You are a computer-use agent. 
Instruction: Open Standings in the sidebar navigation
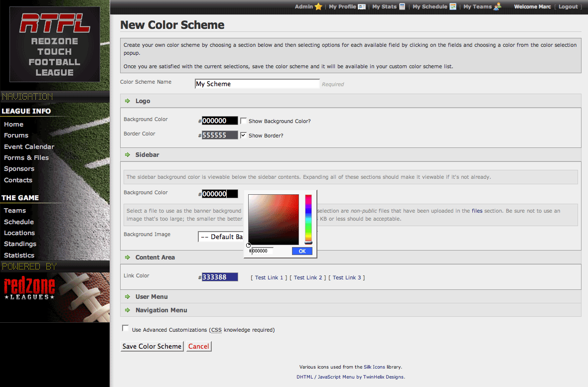click(20, 244)
